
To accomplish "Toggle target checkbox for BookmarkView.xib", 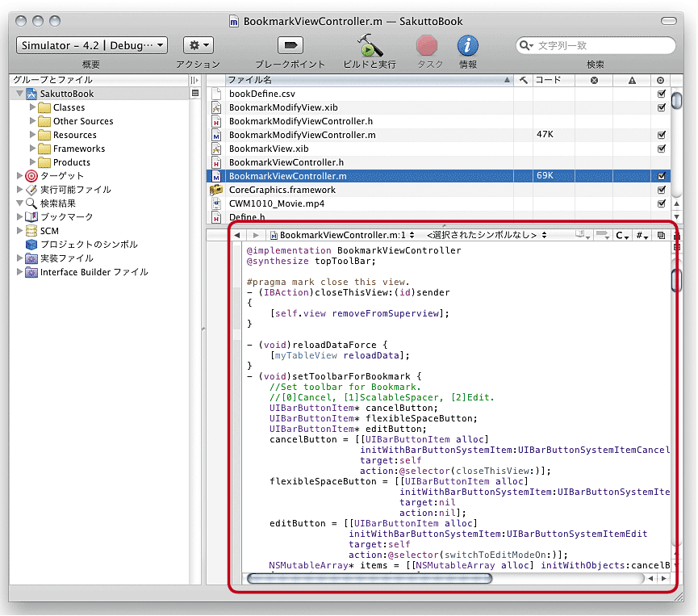I will click(x=662, y=149).
